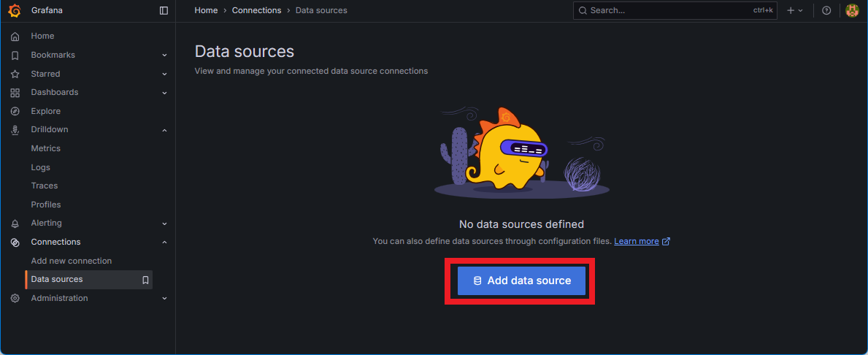Click the Dashboards grid icon
This screenshot has width=868, height=355.
point(15,93)
